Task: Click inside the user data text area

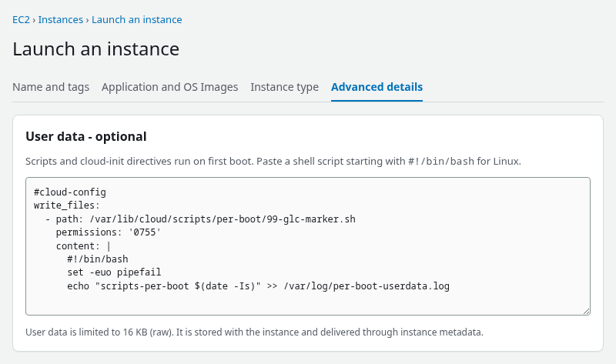Action: pyautogui.click(x=308, y=246)
